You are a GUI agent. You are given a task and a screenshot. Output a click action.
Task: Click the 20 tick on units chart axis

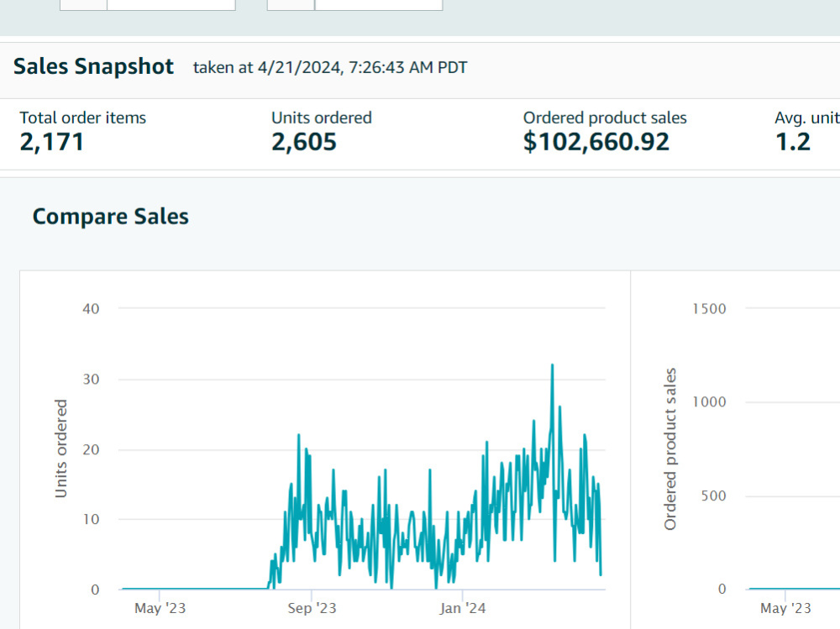pos(91,449)
